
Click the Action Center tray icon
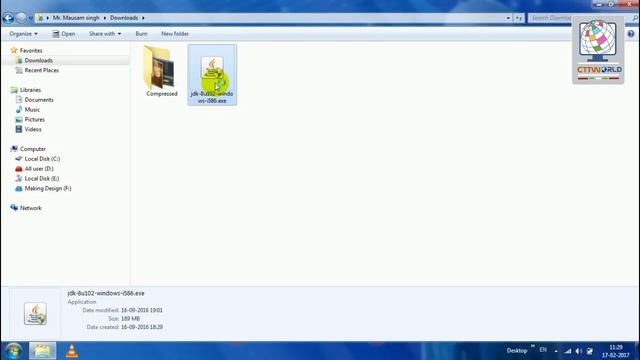coord(590,351)
